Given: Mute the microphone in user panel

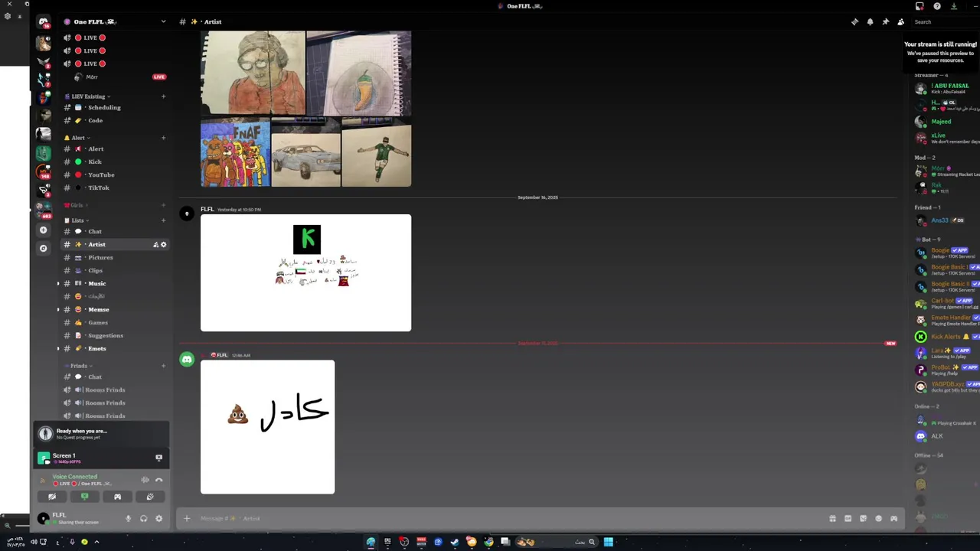Looking at the screenshot, I should pos(128,519).
